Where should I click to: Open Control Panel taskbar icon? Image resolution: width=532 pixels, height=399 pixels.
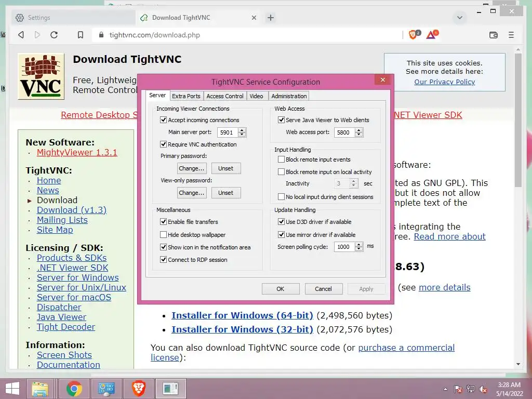point(106,389)
